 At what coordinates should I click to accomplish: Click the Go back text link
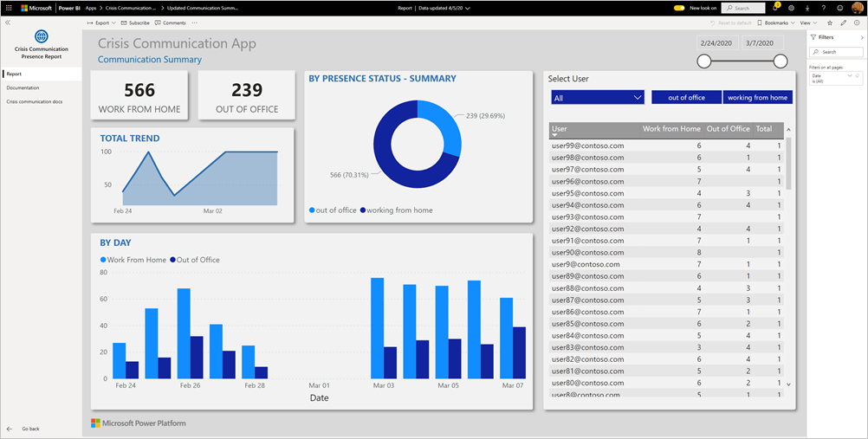30,429
